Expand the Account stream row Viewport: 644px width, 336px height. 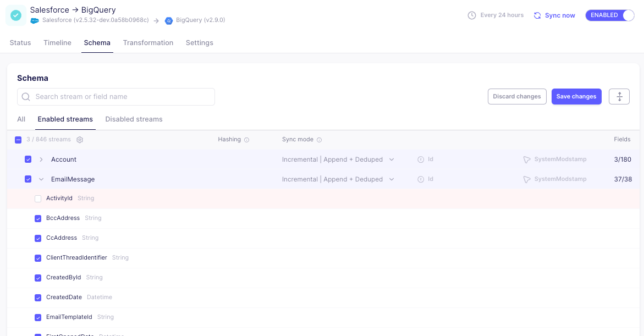41,159
